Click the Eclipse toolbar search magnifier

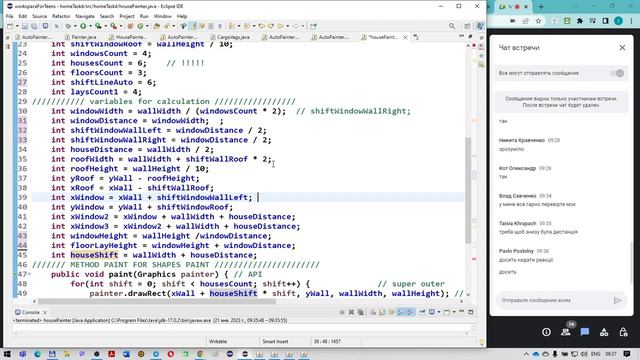tap(452, 26)
